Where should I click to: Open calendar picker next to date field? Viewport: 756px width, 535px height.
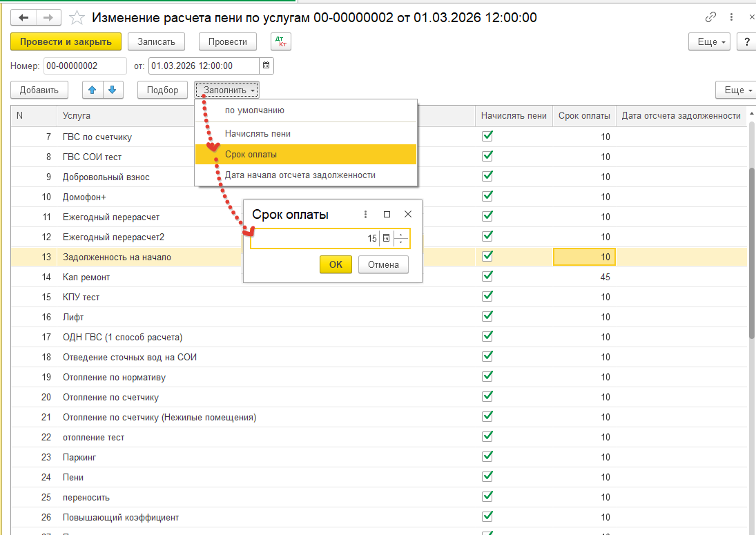pyautogui.click(x=266, y=66)
